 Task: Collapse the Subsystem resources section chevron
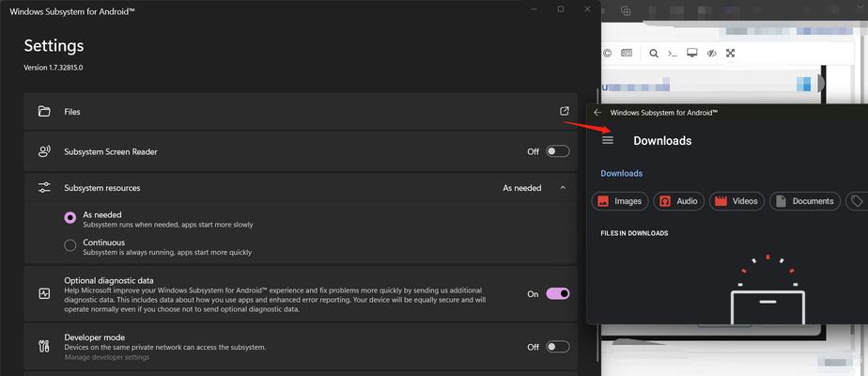563,188
